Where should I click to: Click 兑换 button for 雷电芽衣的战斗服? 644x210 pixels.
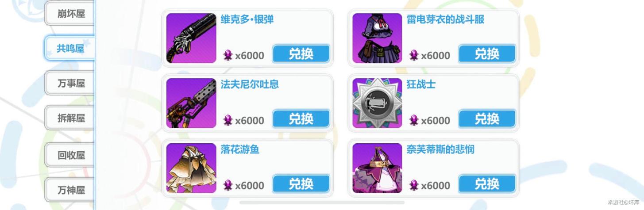point(487,54)
